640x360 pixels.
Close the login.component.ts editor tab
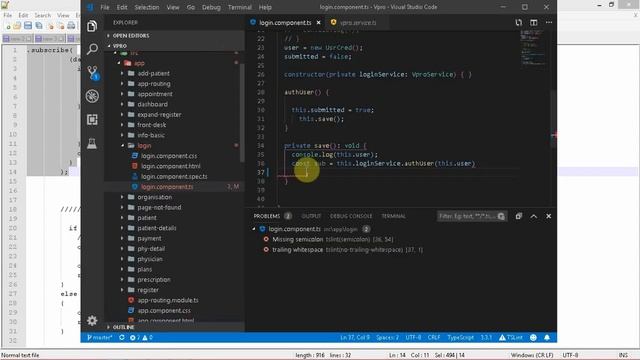point(318,22)
